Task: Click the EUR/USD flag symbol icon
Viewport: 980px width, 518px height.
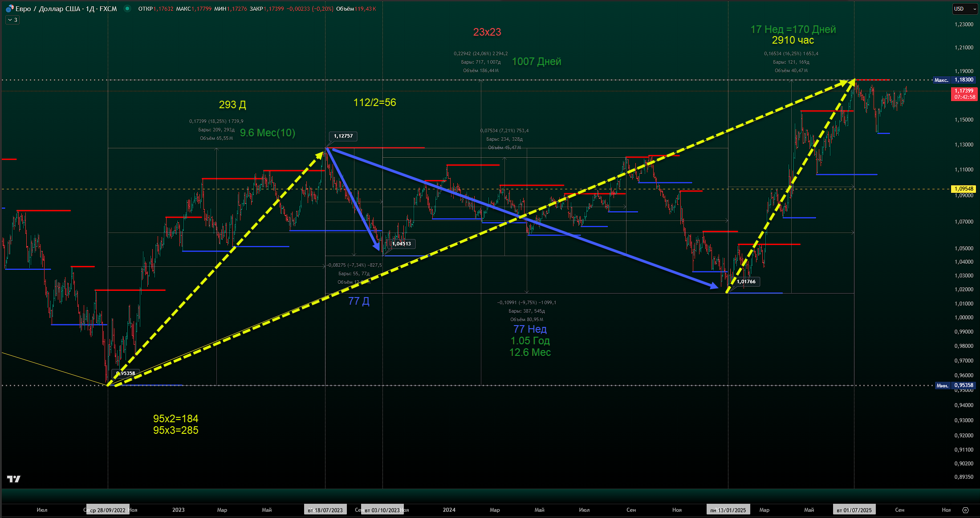Action: pos(9,8)
